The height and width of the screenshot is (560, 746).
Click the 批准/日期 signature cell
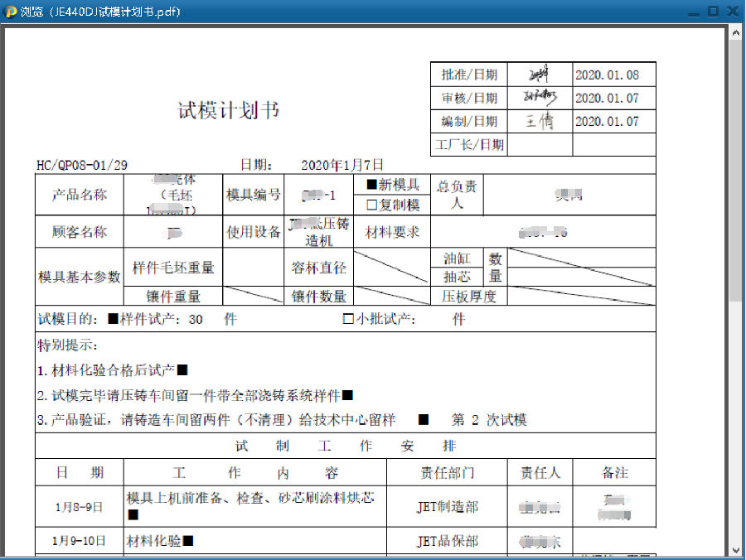539,75
